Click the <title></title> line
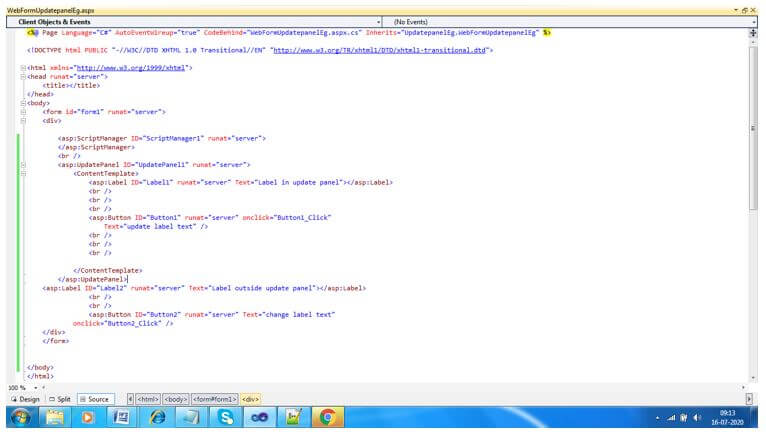This screenshot has width=766, height=437. [71, 85]
